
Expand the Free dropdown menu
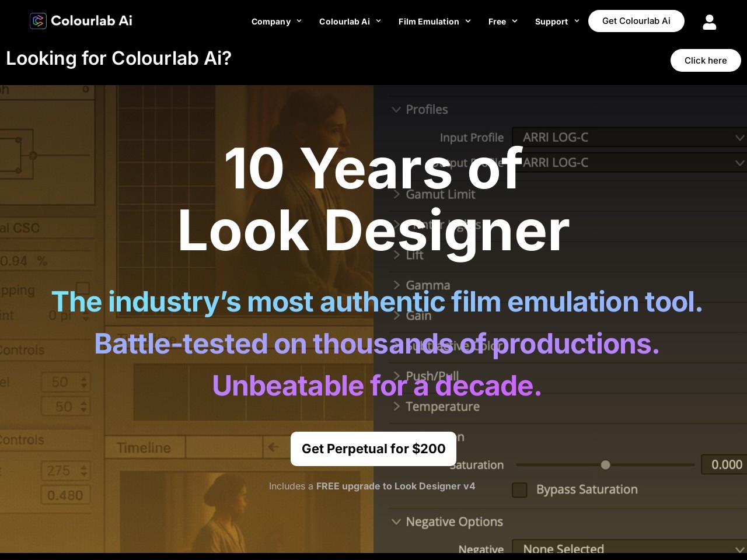pos(502,22)
